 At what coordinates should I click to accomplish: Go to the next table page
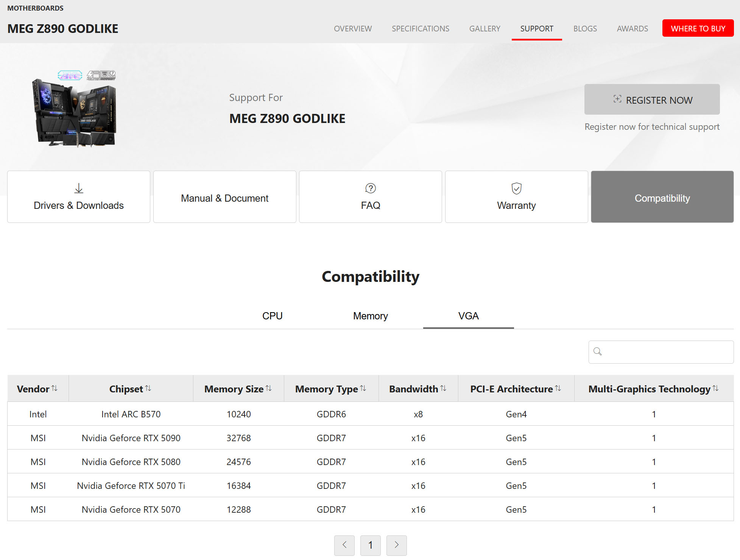(396, 545)
